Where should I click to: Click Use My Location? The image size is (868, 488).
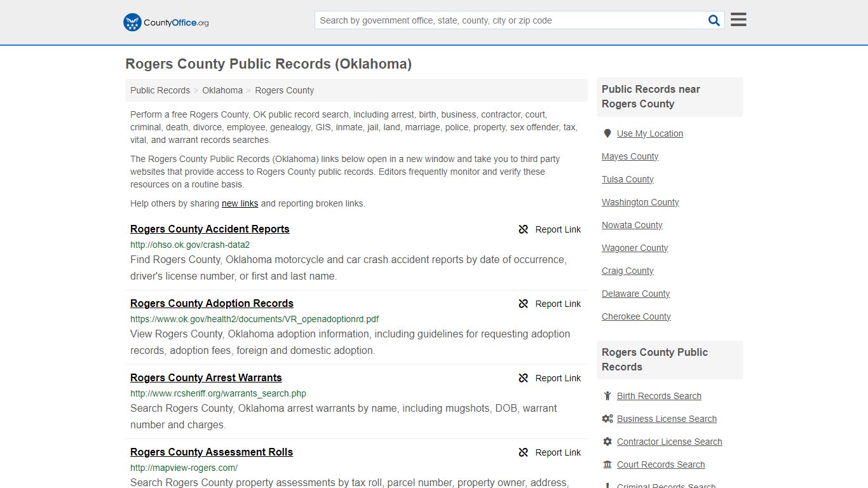(x=650, y=133)
